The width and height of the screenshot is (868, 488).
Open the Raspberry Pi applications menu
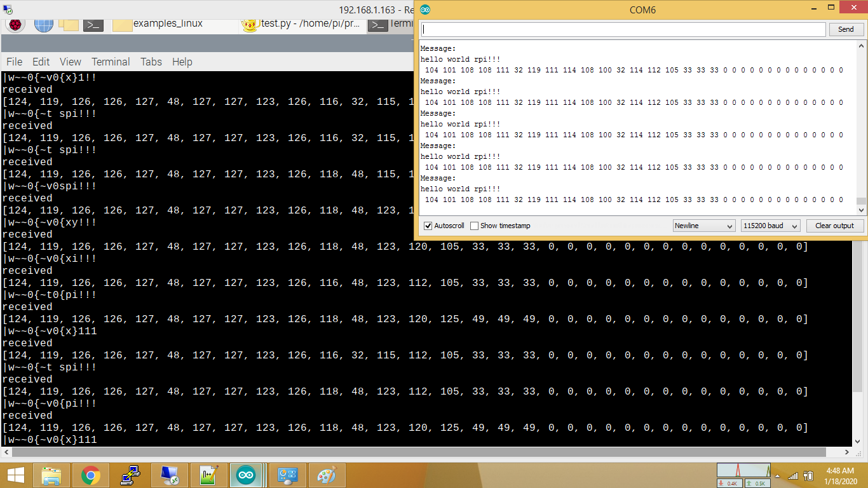pos(14,24)
